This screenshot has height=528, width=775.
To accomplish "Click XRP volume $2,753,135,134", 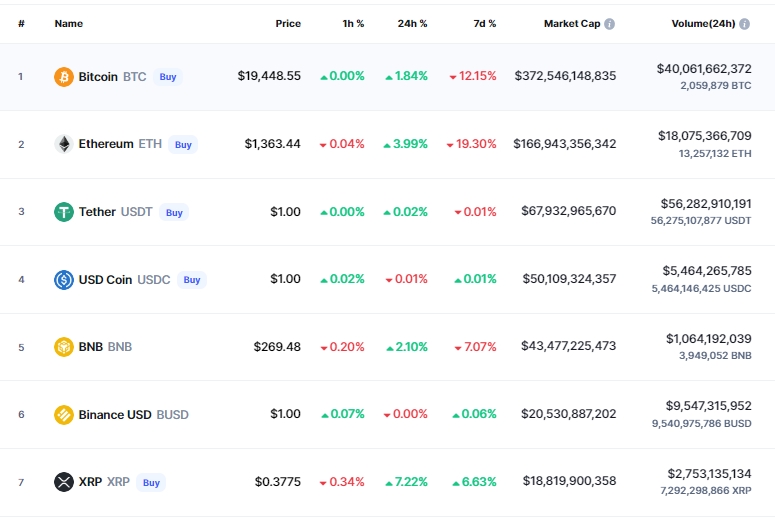I will tap(709, 474).
